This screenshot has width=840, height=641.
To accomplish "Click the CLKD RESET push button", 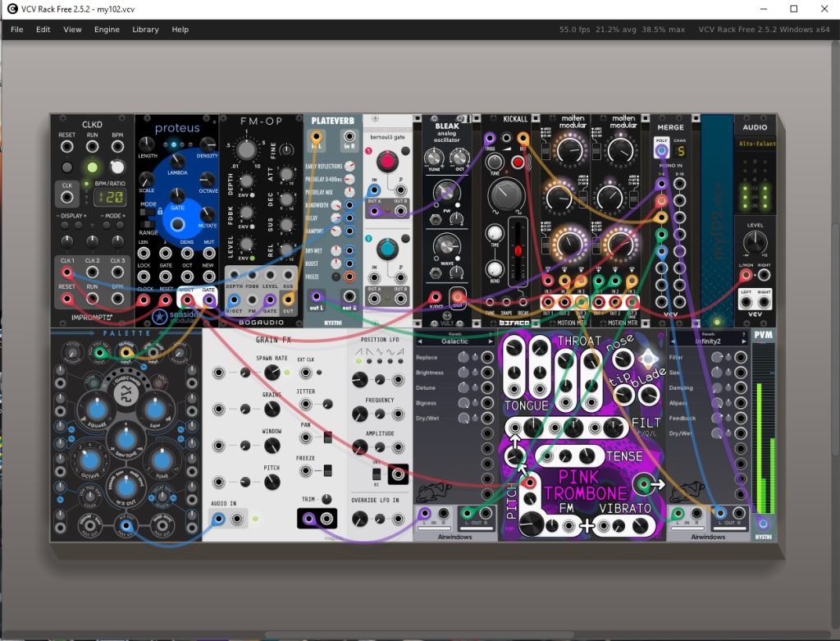I will [x=67, y=167].
